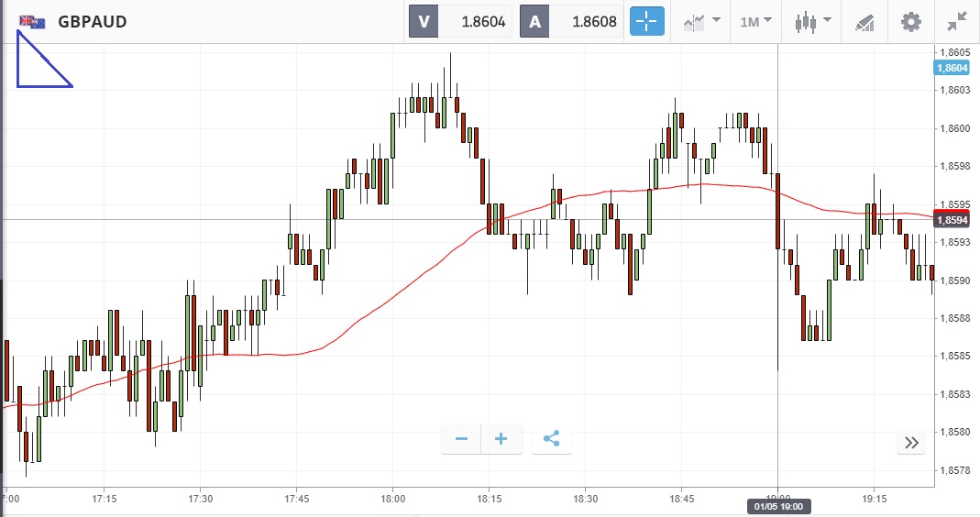Open the candlestick chart type dropdown
980x517 pixels.
[x=811, y=22]
